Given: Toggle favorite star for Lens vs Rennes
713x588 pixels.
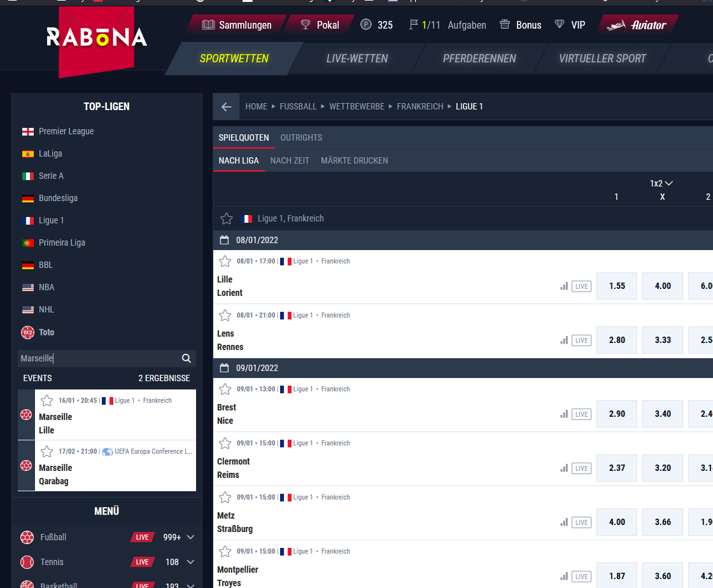Looking at the screenshot, I should pyautogui.click(x=225, y=316).
